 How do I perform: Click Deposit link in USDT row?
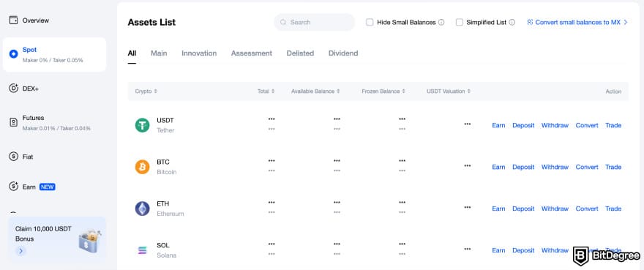[x=523, y=125]
